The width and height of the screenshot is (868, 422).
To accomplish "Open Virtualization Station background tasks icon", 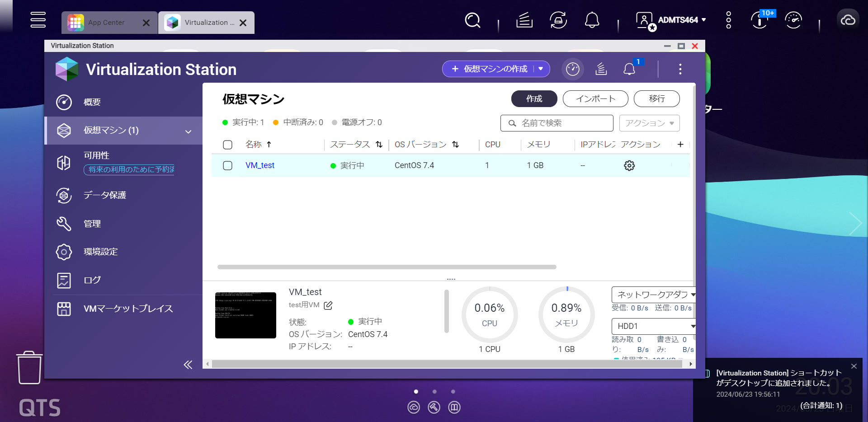I will click(x=601, y=69).
